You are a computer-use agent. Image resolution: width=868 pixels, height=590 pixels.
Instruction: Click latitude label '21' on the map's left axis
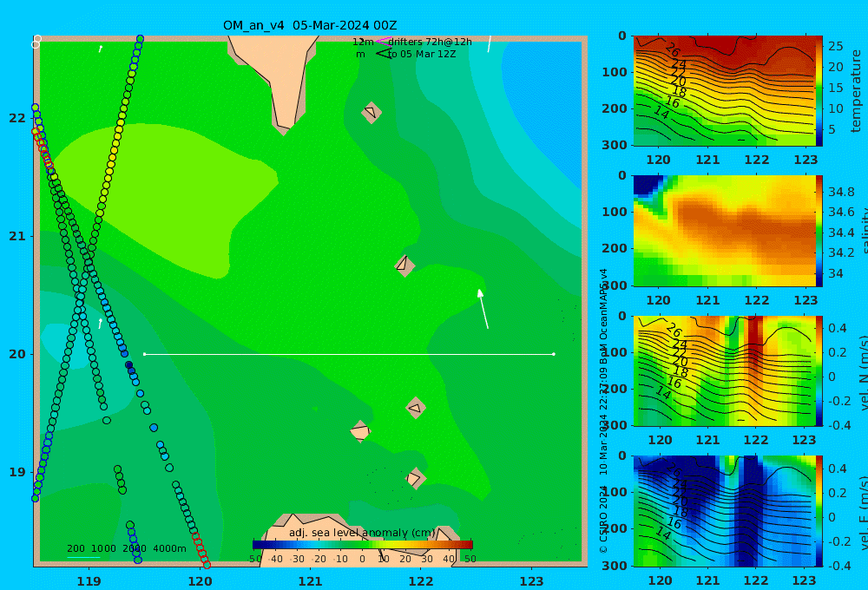[x=17, y=236]
